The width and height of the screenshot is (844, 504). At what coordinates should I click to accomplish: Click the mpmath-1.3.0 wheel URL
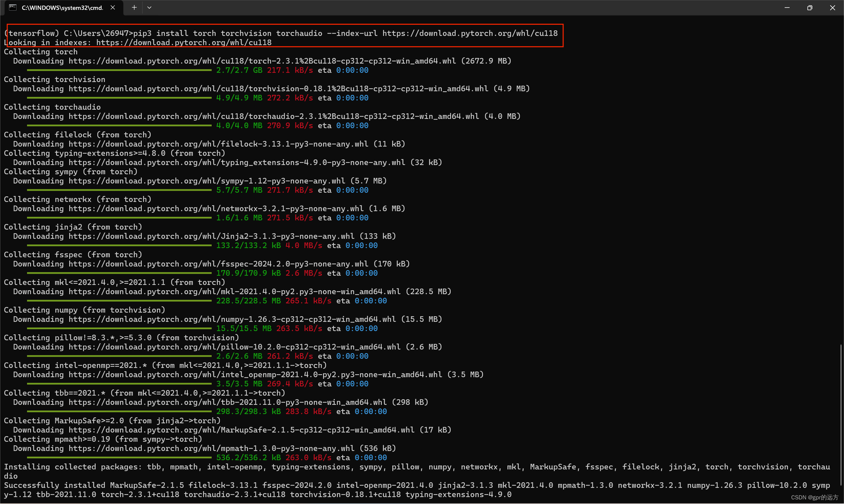click(x=211, y=448)
